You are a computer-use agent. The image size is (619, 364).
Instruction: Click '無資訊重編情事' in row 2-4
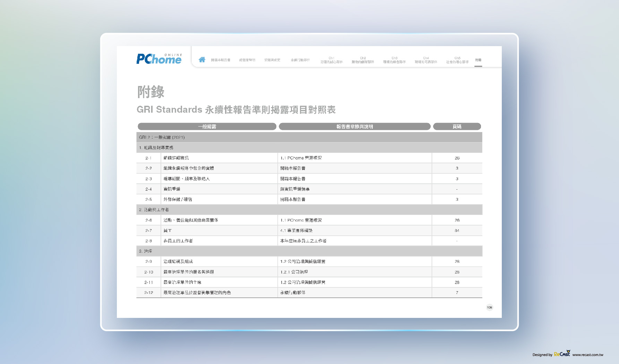coord(295,189)
